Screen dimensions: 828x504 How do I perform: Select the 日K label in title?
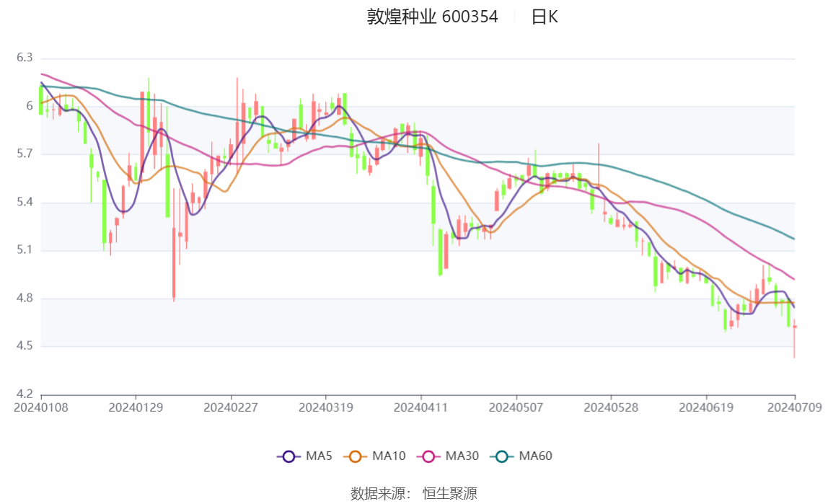pos(545,17)
